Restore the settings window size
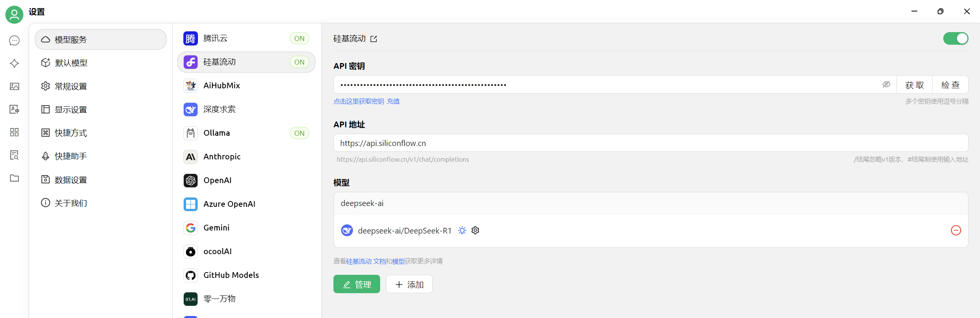Screen dimensions: 980x318 coord(941,11)
